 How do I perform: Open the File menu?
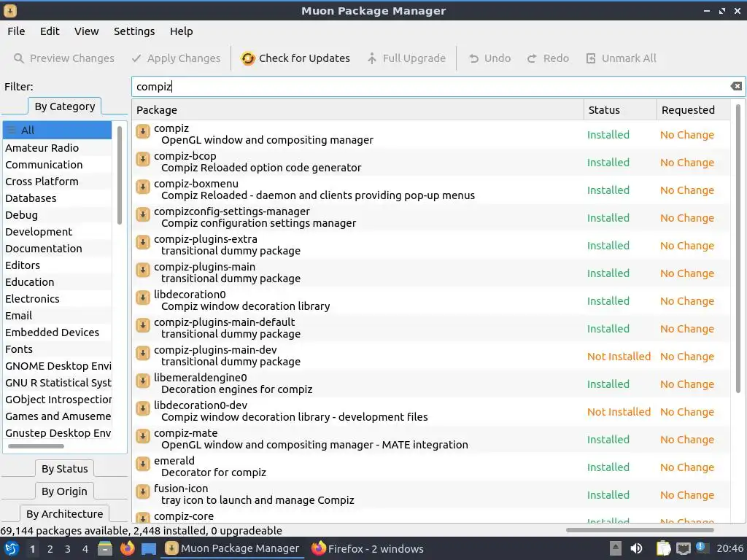pyautogui.click(x=16, y=31)
